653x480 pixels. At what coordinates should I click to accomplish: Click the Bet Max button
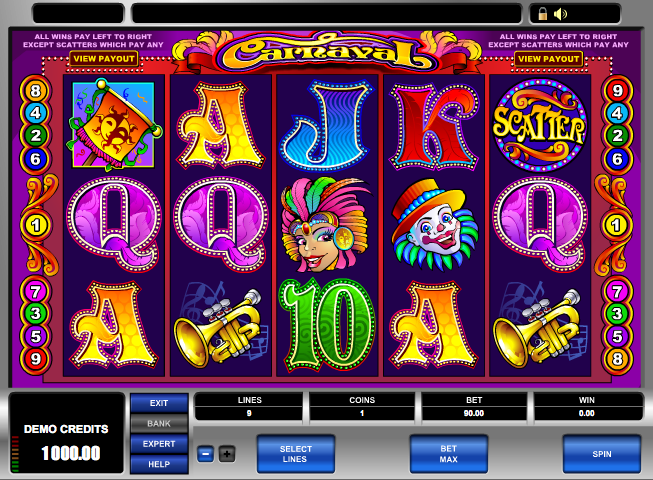point(449,454)
